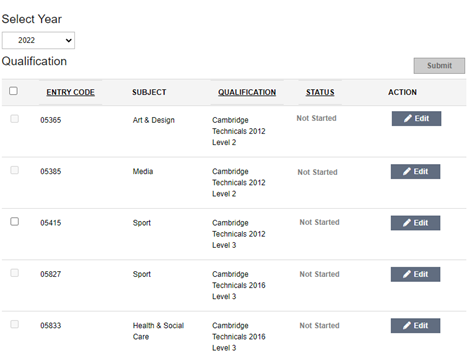Edit the Media entry 05385

pos(415,171)
